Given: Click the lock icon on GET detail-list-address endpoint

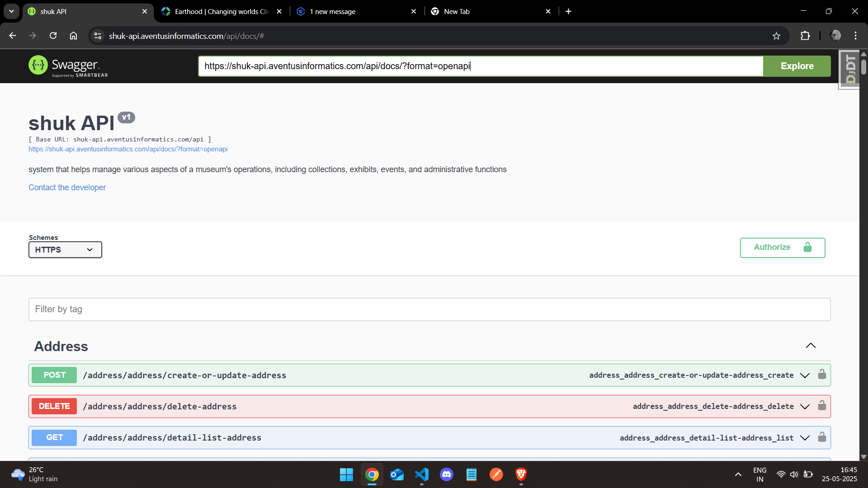Looking at the screenshot, I should [x=822, y=437].
